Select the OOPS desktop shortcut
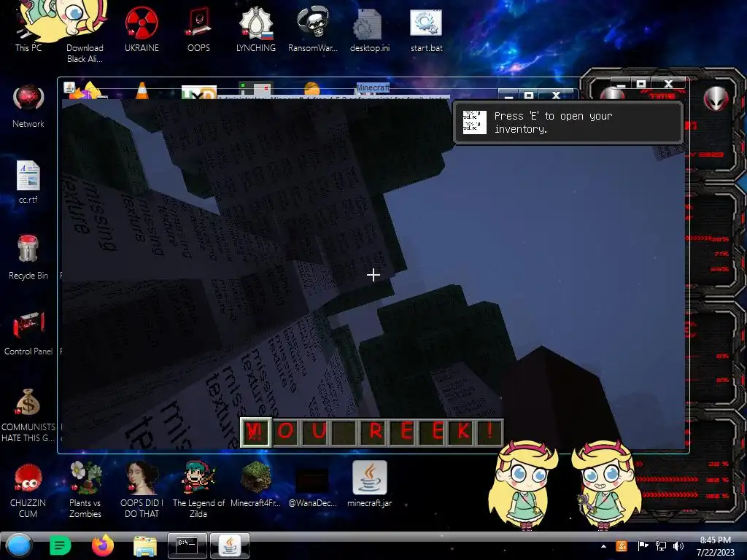This screenshot has height=560, width=747. (x=198, y=28)
